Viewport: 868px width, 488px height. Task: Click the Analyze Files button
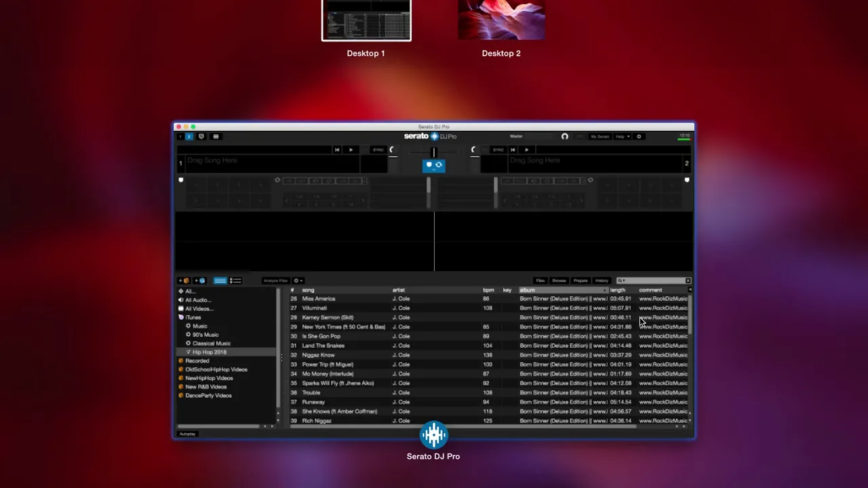click(275, 281)
